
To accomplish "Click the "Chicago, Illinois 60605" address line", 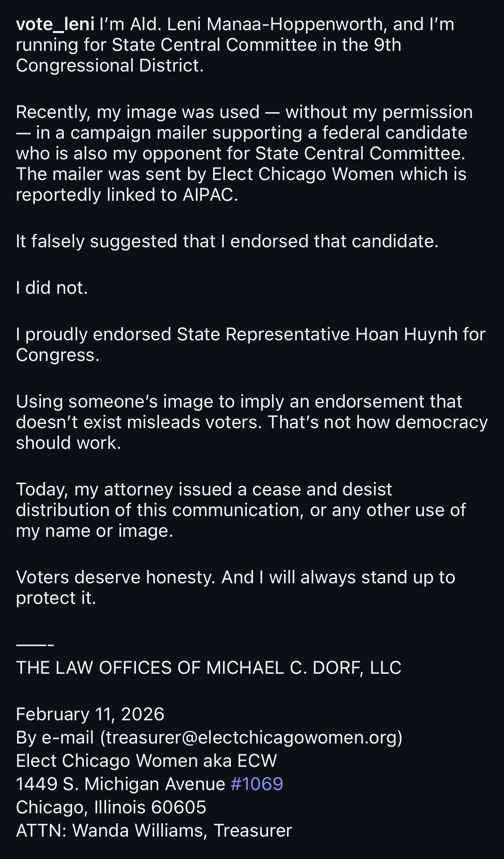I will point(111,807).
